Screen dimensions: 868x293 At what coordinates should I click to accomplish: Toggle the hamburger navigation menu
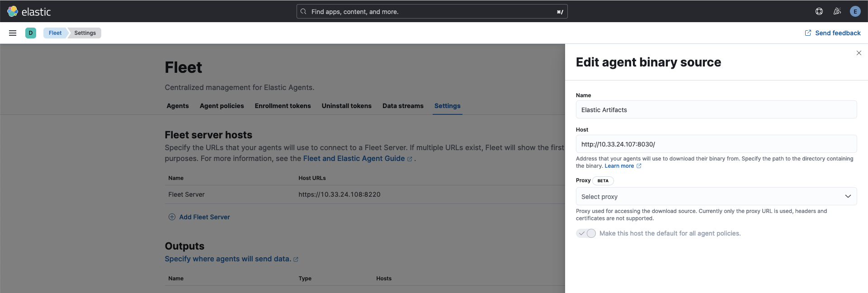tap(13, 33)
